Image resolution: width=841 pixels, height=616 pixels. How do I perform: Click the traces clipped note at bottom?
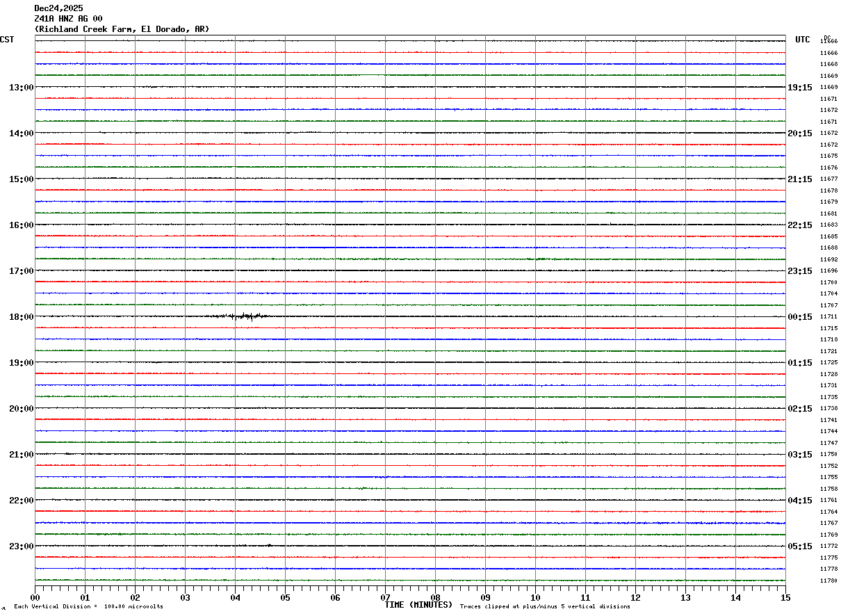point(545,607)
